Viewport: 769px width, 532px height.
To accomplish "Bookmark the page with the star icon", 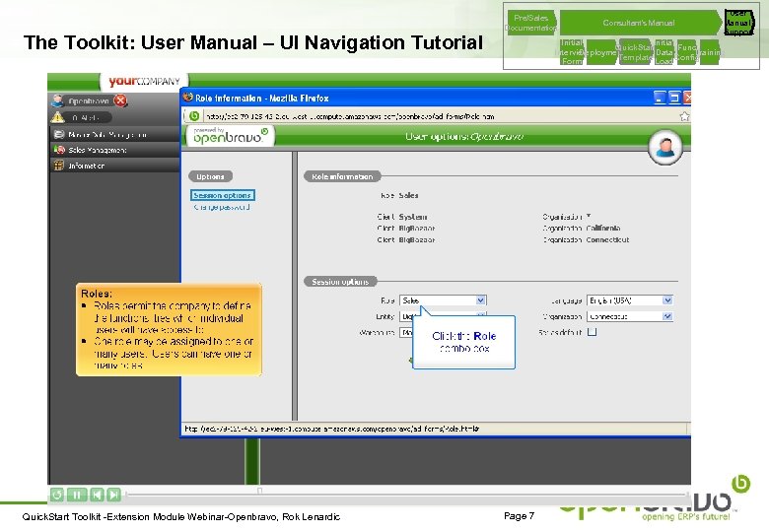I will [x=684, y=116].
